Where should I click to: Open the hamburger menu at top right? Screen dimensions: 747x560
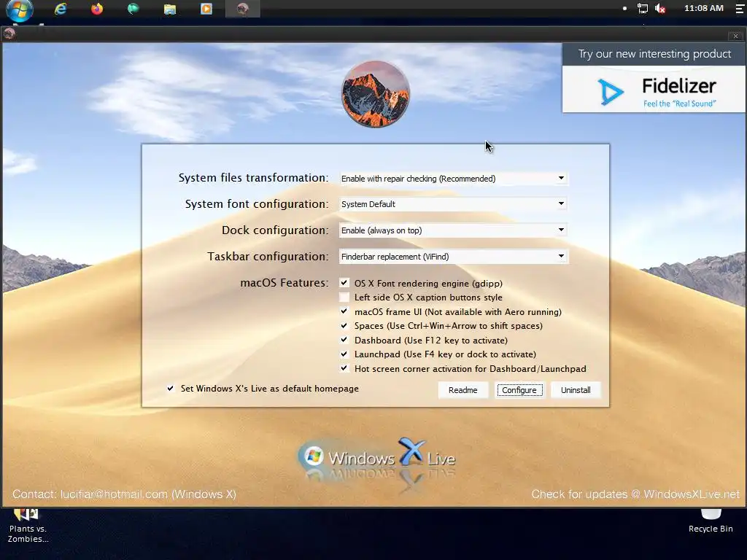pyautogui.click(x=740, y=9)
